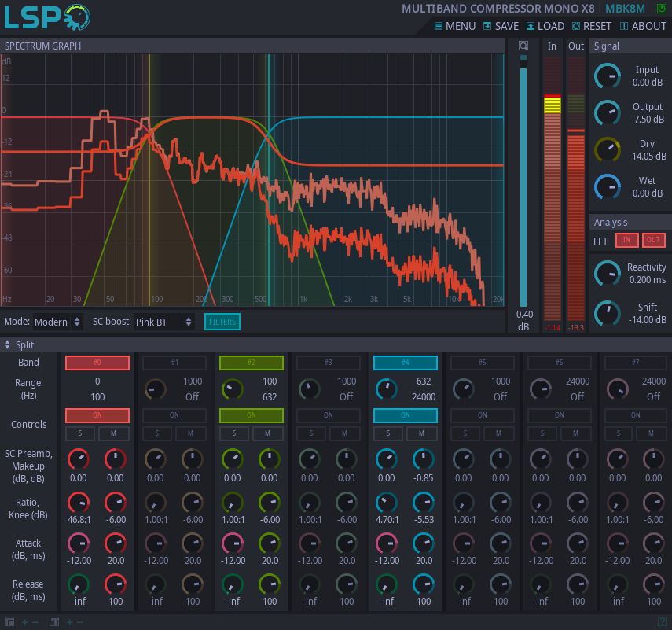This screenshot has width=672, height=630.
Task: Click the LSP logo
Action: (46, 17)
